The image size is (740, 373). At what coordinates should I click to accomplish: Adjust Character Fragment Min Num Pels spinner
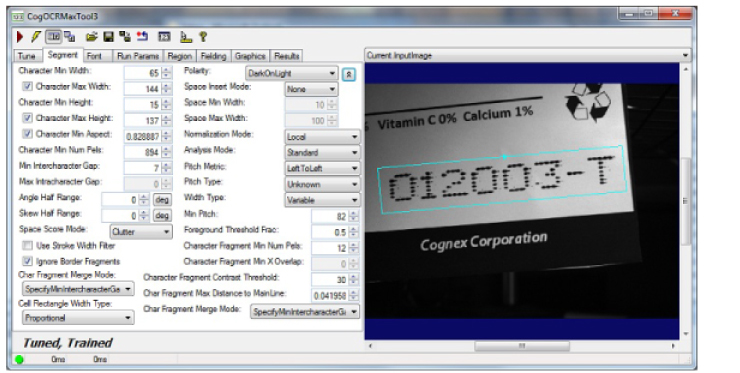pyautogui.click(x=354, y=248)
